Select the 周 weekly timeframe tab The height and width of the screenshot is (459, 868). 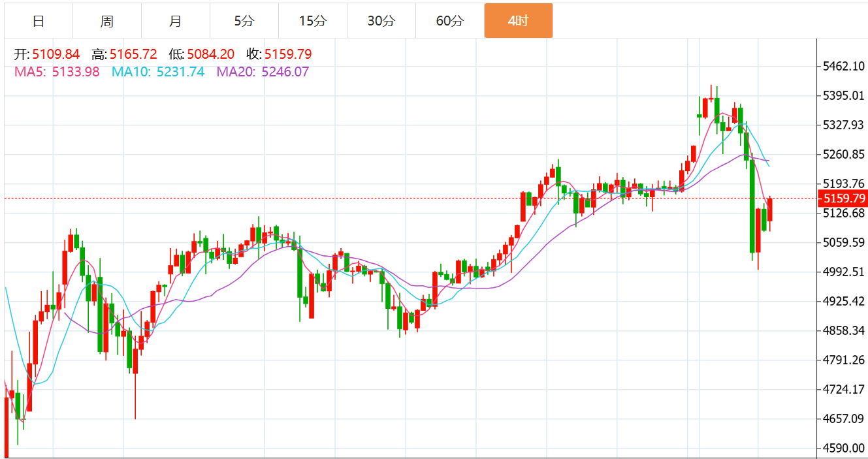pyautogui.click(x=107, y=21)
